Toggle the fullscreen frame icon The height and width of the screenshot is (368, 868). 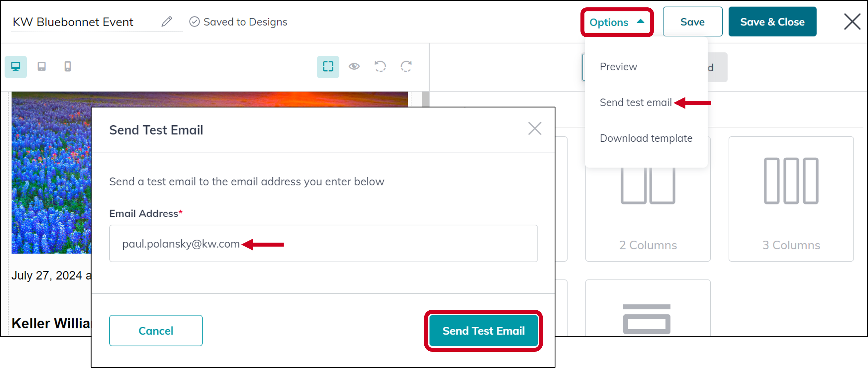point(328,66)
